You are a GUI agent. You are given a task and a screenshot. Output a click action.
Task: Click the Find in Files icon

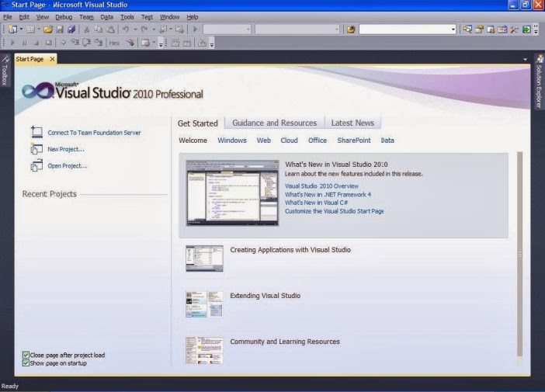(x=351, y=29)
